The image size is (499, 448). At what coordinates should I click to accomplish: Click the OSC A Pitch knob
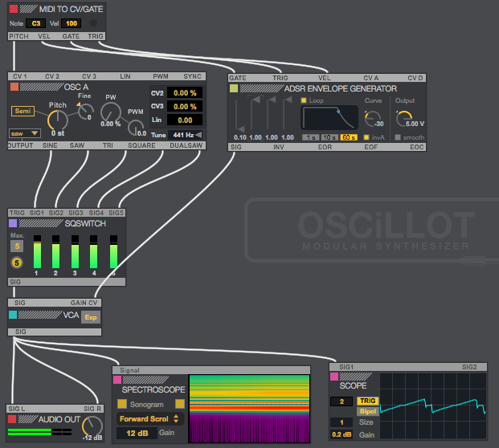coord(58,120)
